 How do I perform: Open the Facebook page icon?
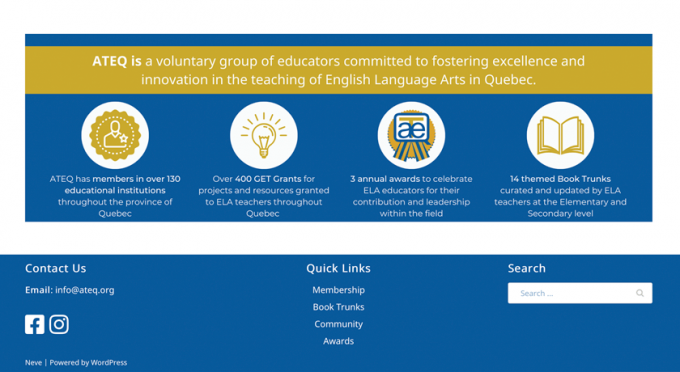(x=35, y=324)
